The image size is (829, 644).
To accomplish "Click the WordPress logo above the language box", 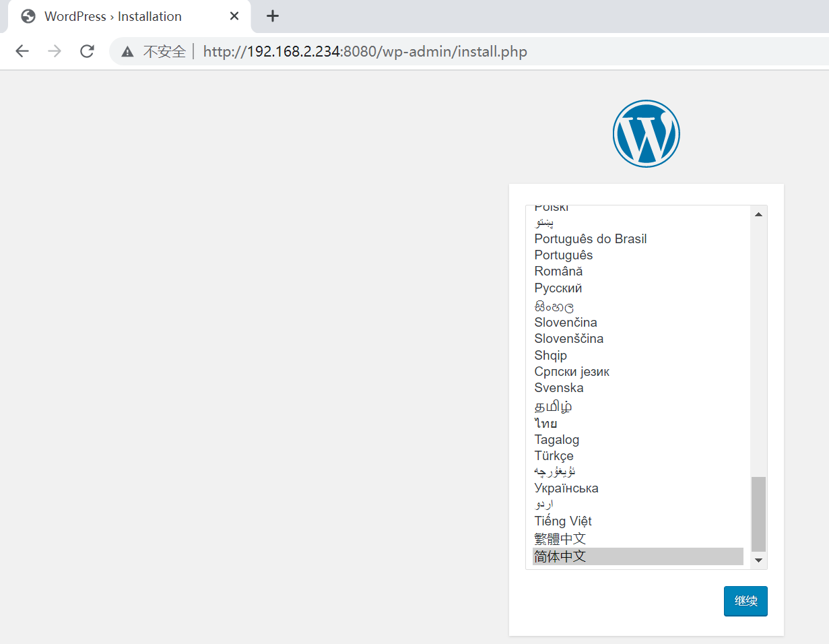I will 646,133.
